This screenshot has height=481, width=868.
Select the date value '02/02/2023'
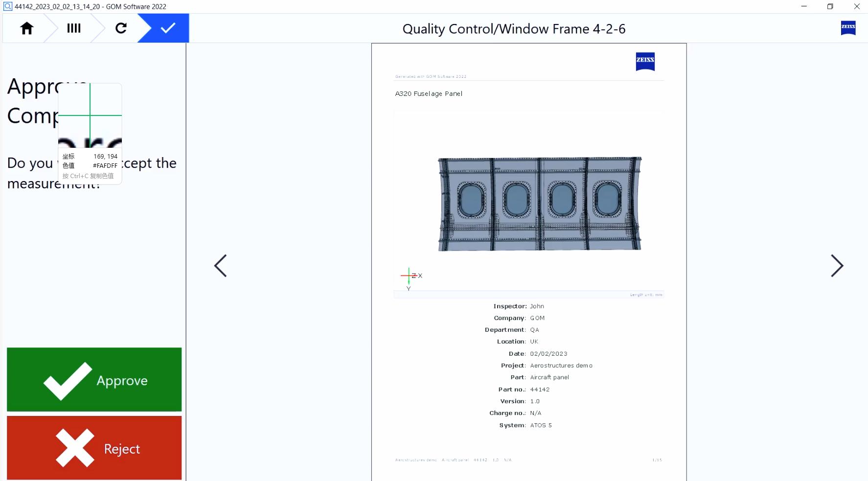pos(548,354)
